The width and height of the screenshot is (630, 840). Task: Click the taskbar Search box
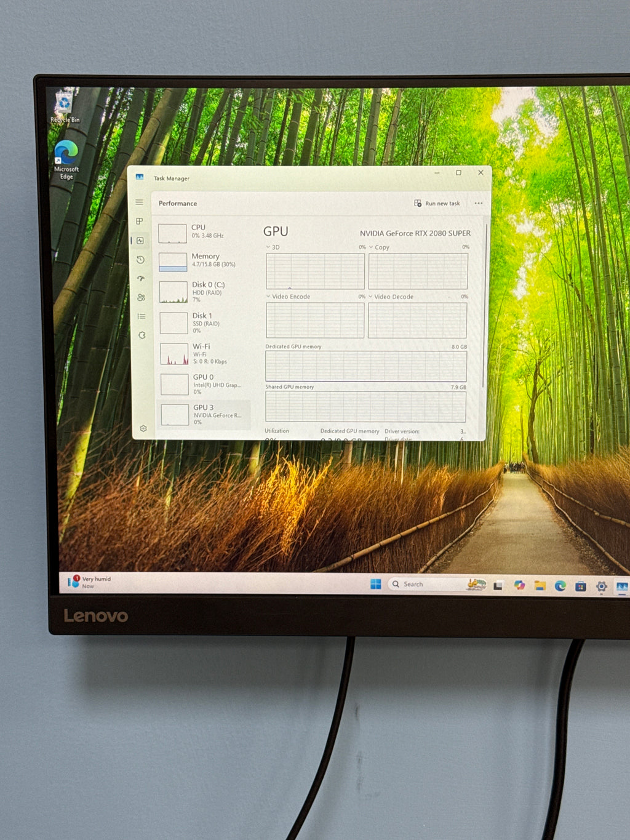[437, 584]
